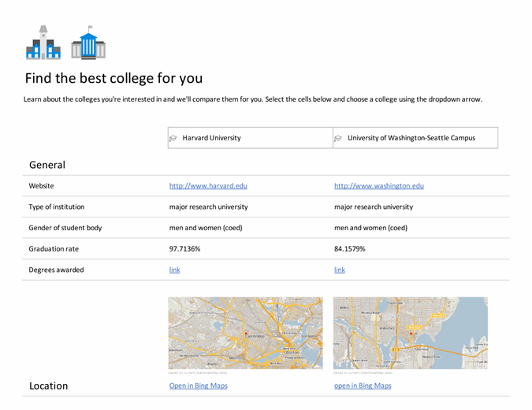Click the Seattle map thumbnail
The image size is (532, 410).
(410, 333)
